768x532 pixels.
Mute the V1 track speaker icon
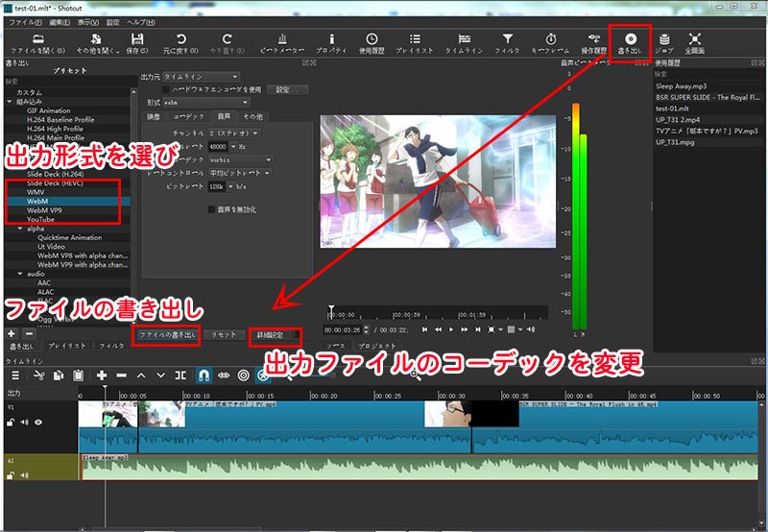click(24, 423)
